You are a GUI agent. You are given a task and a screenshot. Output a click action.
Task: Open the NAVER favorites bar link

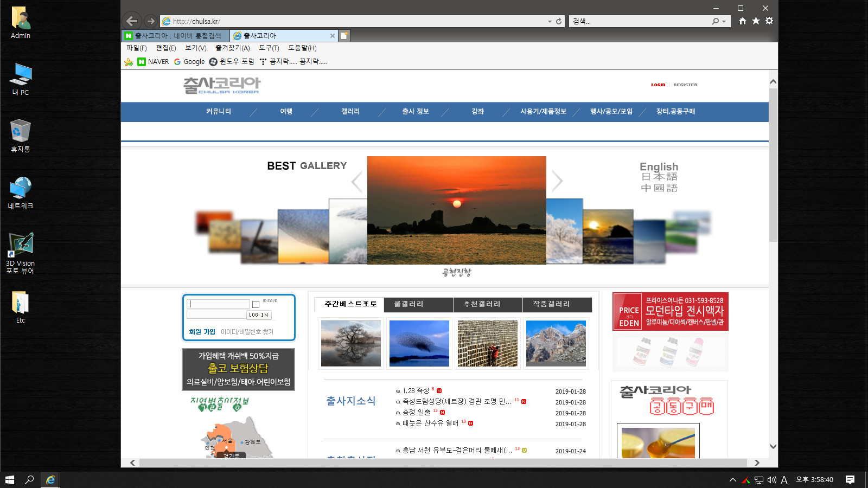(153, 62)
